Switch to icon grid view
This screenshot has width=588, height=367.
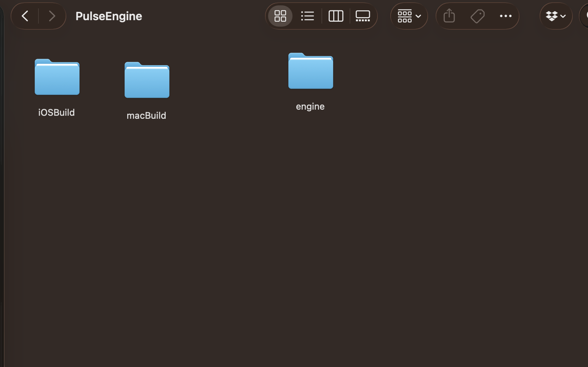tap(280, 16)
